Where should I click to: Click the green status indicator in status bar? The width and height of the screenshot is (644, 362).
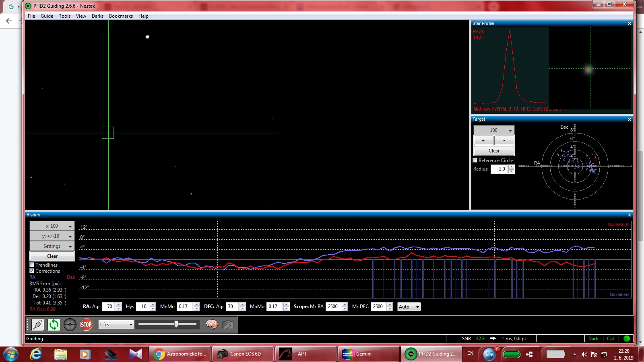coord(626,339)
